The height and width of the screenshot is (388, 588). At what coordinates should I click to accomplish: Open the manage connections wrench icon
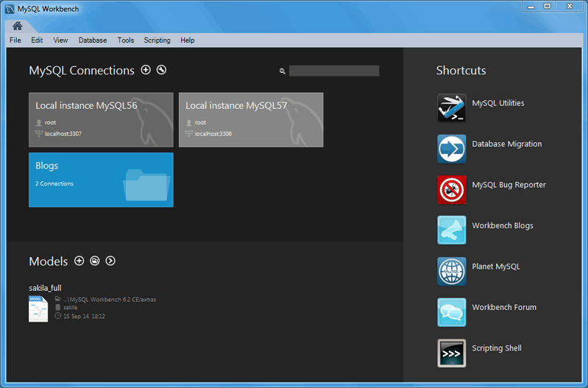pos(162,70)
